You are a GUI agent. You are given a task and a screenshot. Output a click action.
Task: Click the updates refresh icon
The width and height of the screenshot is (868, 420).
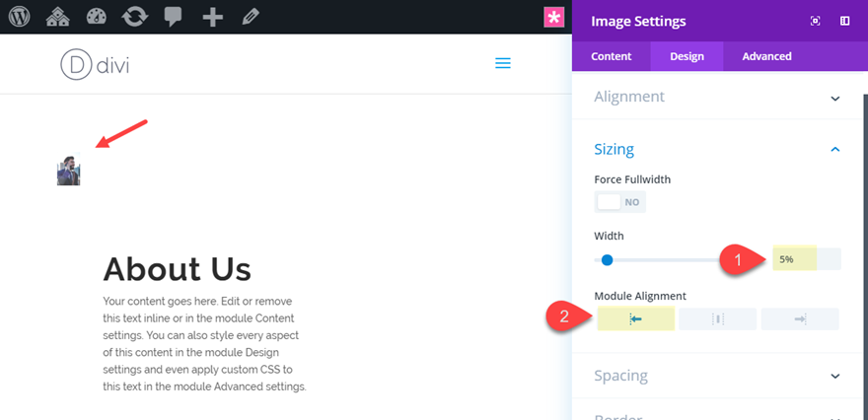click(134, 17)
